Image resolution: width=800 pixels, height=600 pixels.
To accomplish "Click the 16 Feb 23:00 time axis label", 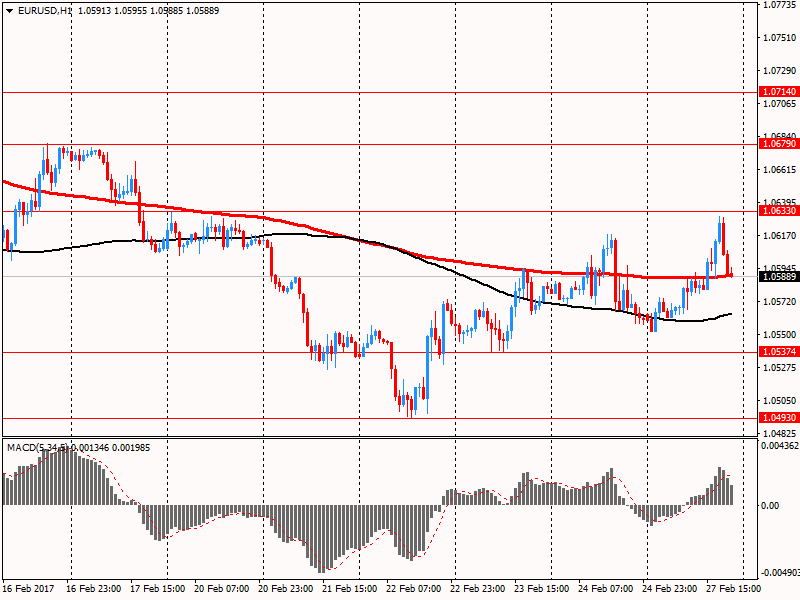I will point(93,589).
